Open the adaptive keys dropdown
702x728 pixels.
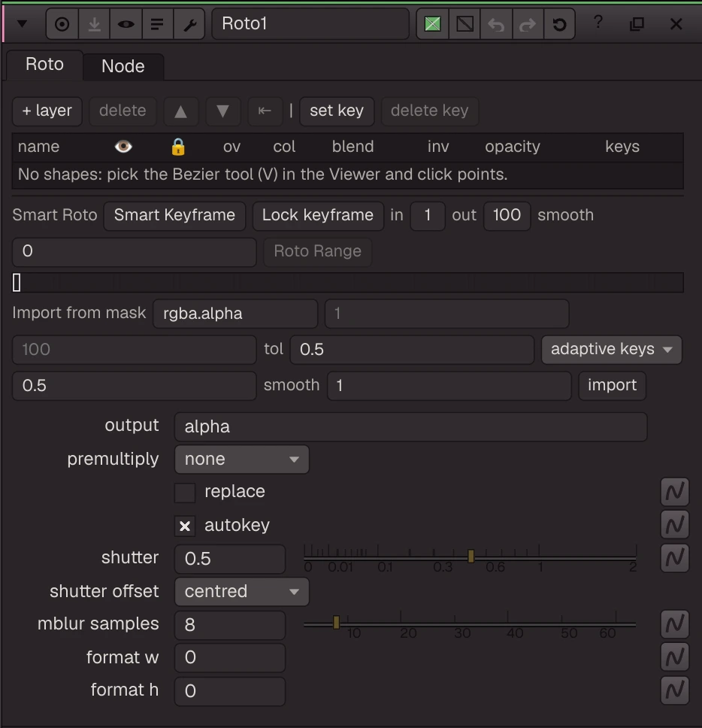point(612,350)
